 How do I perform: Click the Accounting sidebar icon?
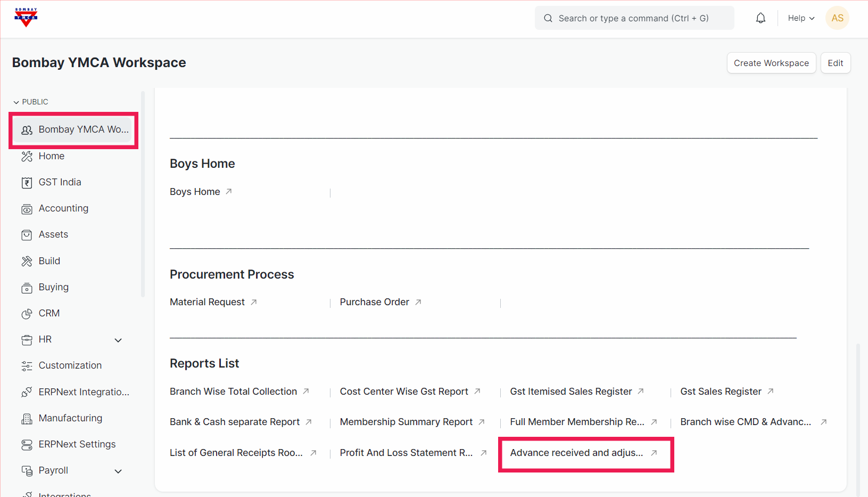coord(27,209)
